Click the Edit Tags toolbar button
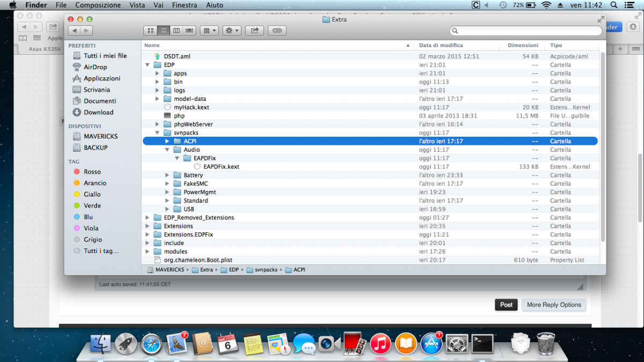The width and height of the screenshot is (644, 362). coord(277,31)
